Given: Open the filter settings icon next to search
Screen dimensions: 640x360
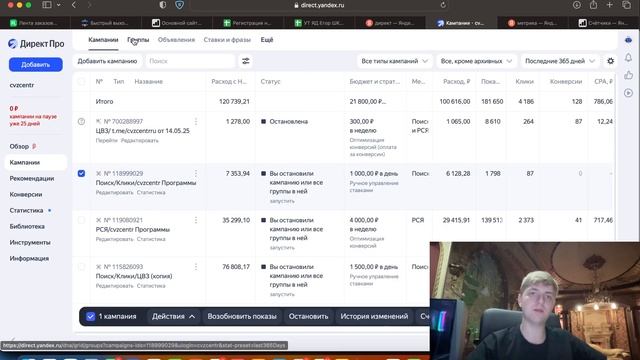Looking at the screenshot, I should coord(245,61).
